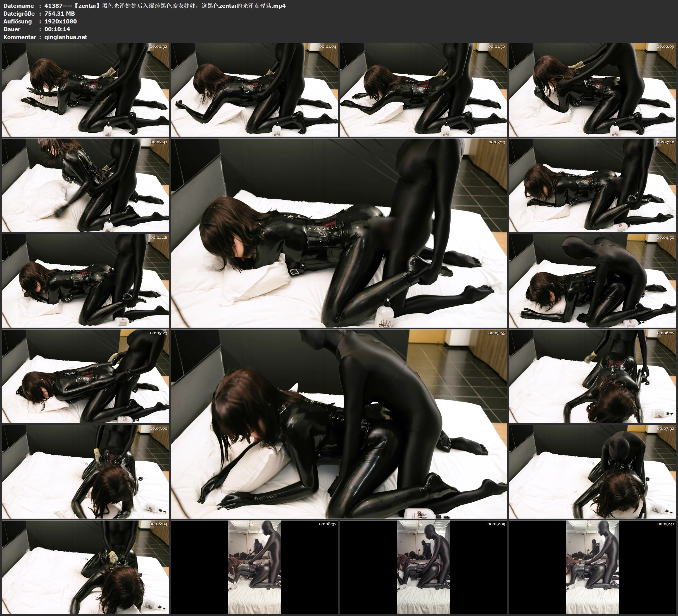
Task: Pick the thumbnail with timestamp 00:03:46
Action: pos(593,185)
